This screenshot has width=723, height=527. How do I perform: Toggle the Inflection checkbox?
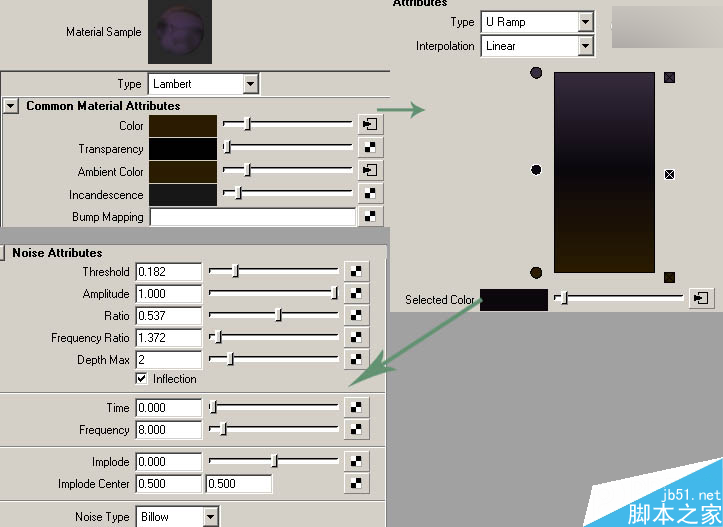[x=142, y=379]
